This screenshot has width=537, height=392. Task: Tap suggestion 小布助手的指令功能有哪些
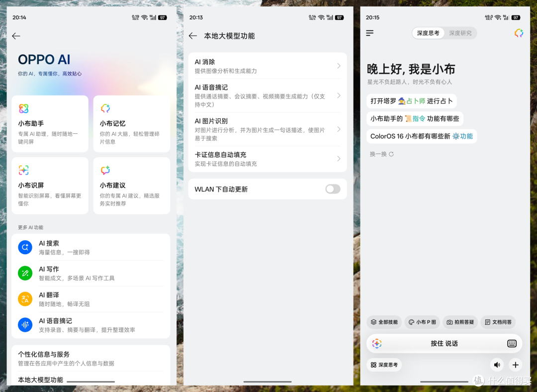pyautogui.click(x=415, y=118)
